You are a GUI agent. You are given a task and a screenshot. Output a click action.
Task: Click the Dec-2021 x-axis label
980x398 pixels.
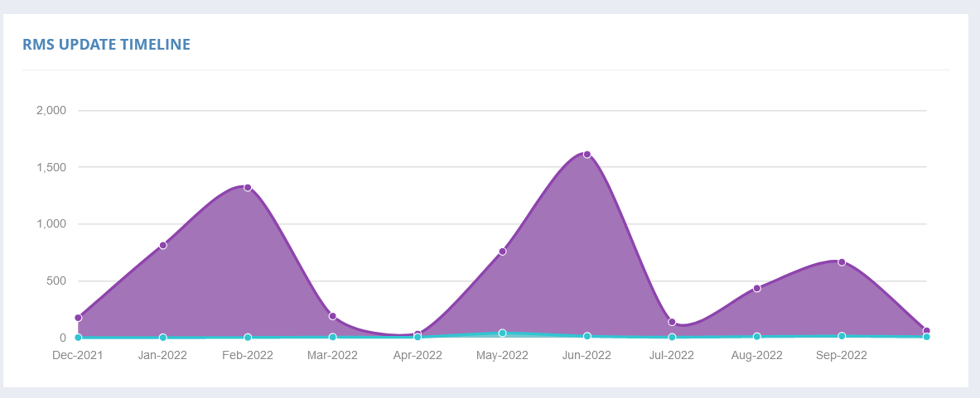[x=78, y=356]
